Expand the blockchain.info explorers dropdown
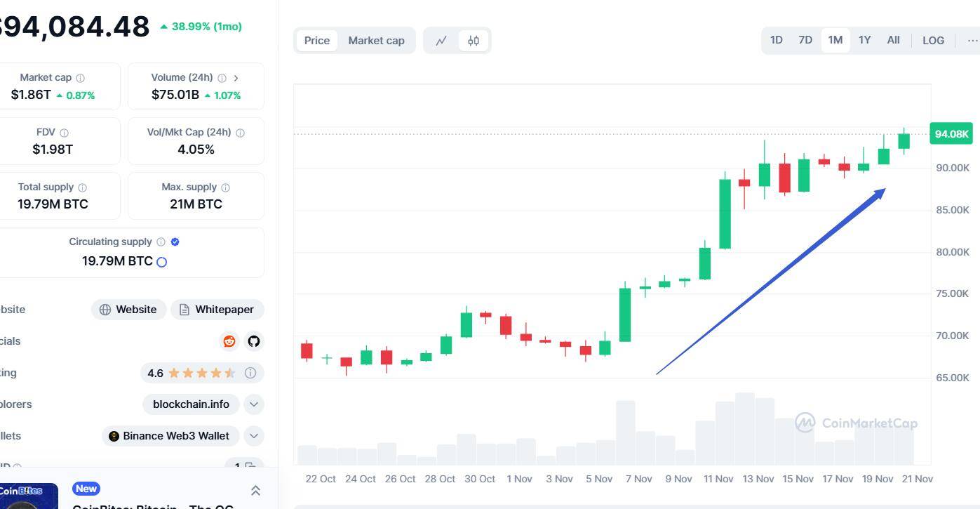The width and height of the screenshot is (980, 509). (253, 404)
